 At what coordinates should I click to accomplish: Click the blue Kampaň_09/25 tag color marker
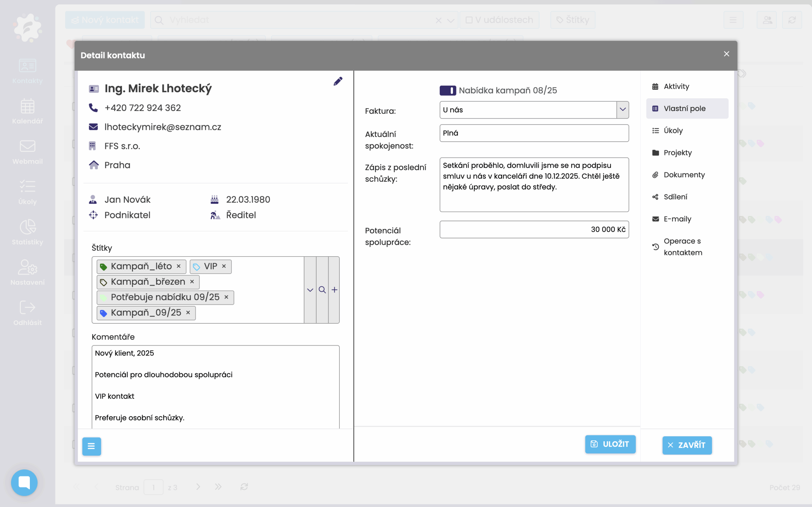pyautogui.click(x=104, y=313)
